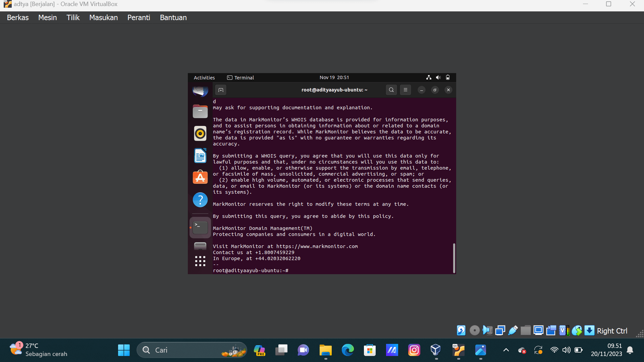Open the Masukan menu

pos(103,17)
